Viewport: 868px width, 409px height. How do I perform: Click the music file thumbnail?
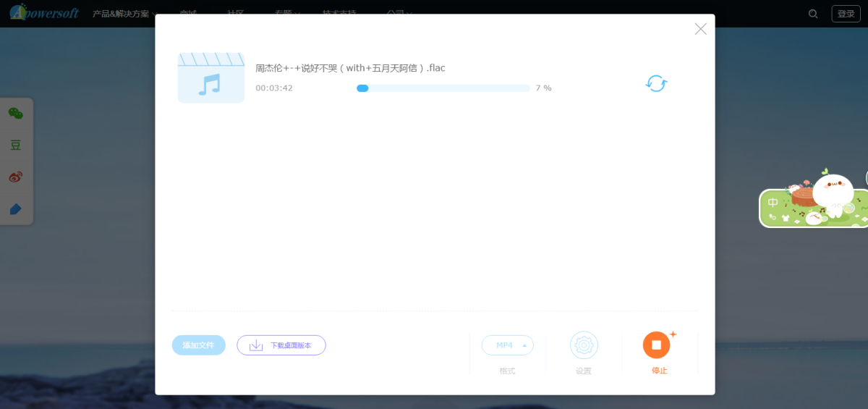point(211,77)
